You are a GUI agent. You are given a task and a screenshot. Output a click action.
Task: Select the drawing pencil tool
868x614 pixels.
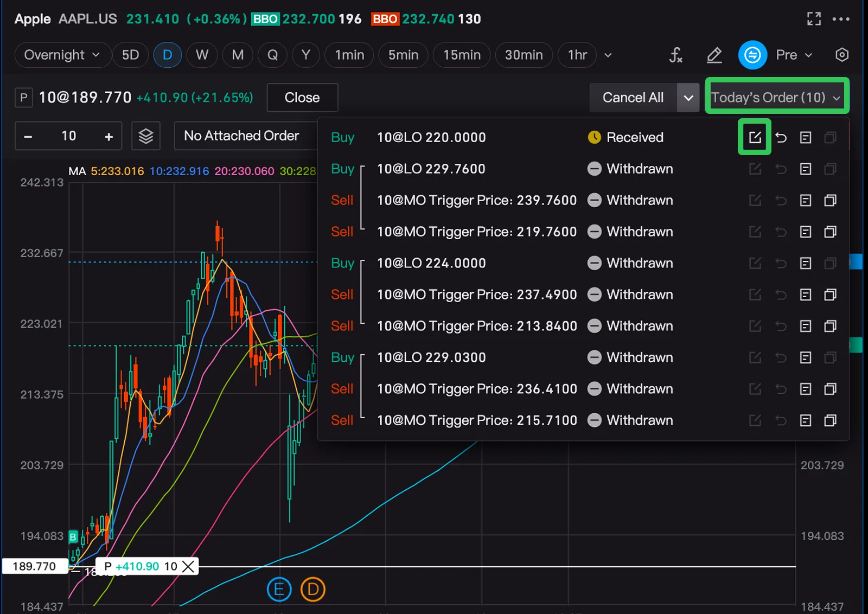(x=714, y=55)
